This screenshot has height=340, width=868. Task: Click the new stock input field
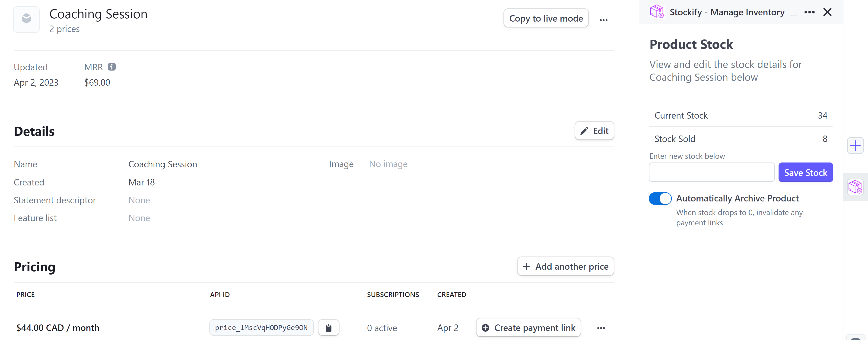tap(711, 172)
